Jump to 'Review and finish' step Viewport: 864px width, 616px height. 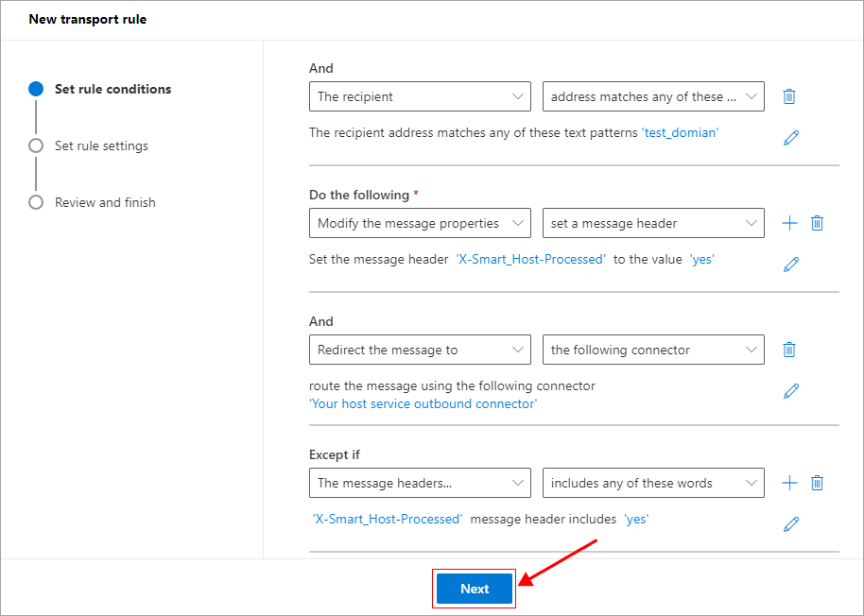105,202
